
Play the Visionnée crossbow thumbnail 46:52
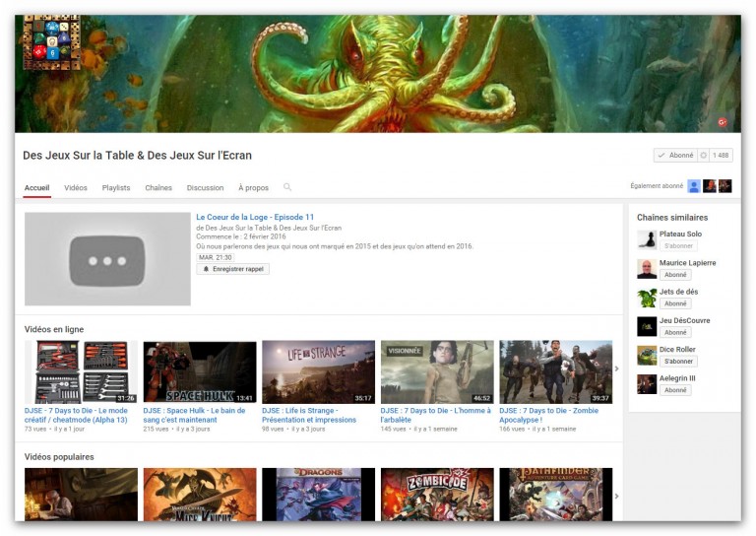click(437, 372)
